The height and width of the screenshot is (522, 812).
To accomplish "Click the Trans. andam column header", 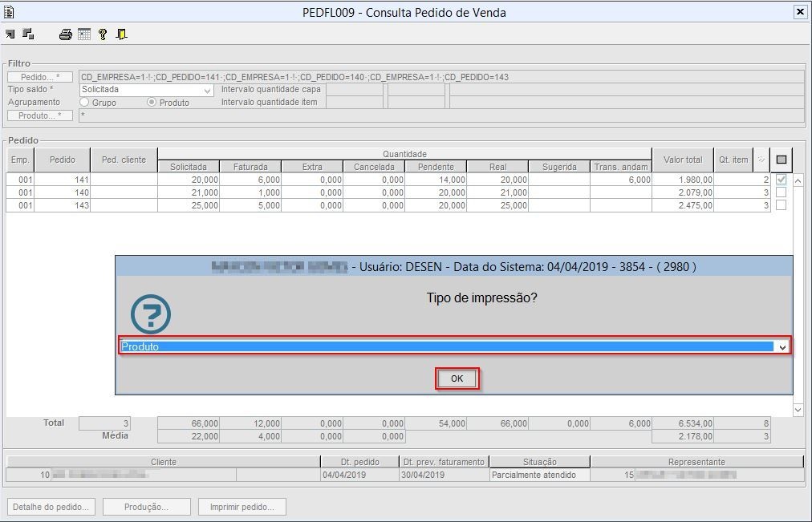I will coord(621,167).
